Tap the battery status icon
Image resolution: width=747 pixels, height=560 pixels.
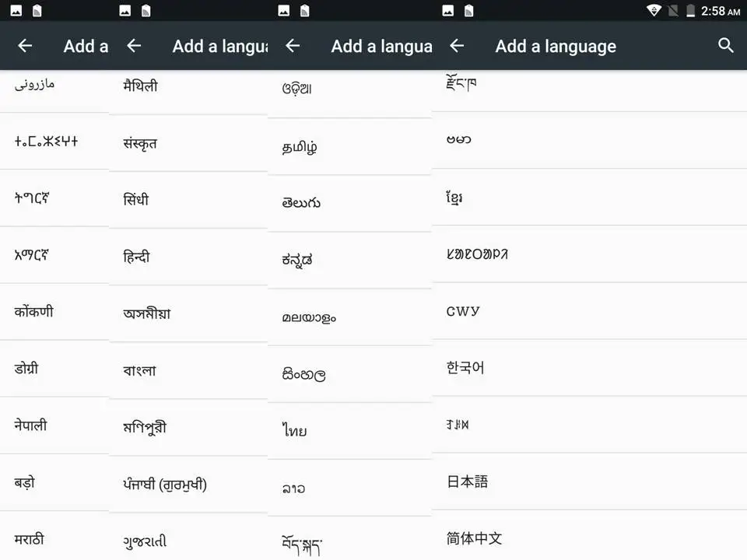coord(690,10)
